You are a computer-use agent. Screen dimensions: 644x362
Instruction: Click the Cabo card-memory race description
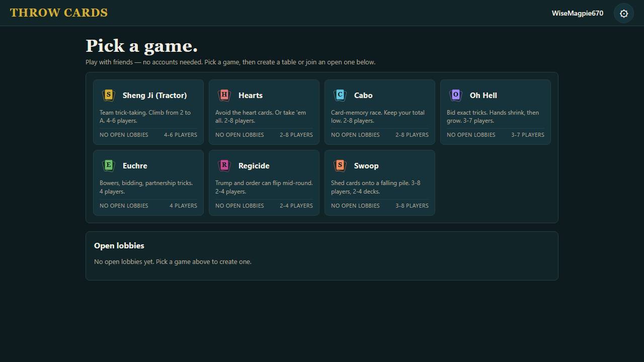point(378,117)
